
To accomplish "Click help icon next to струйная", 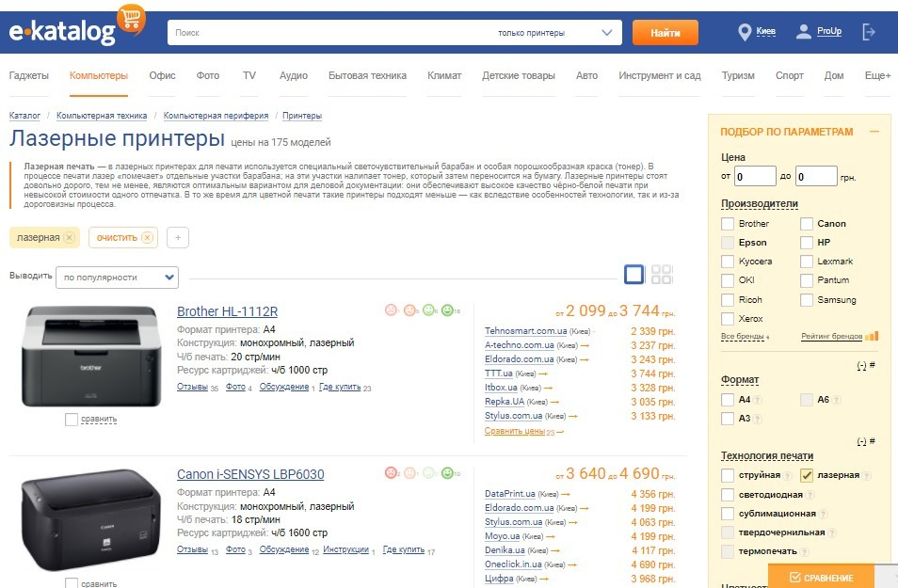I will (x=788, y=475).
